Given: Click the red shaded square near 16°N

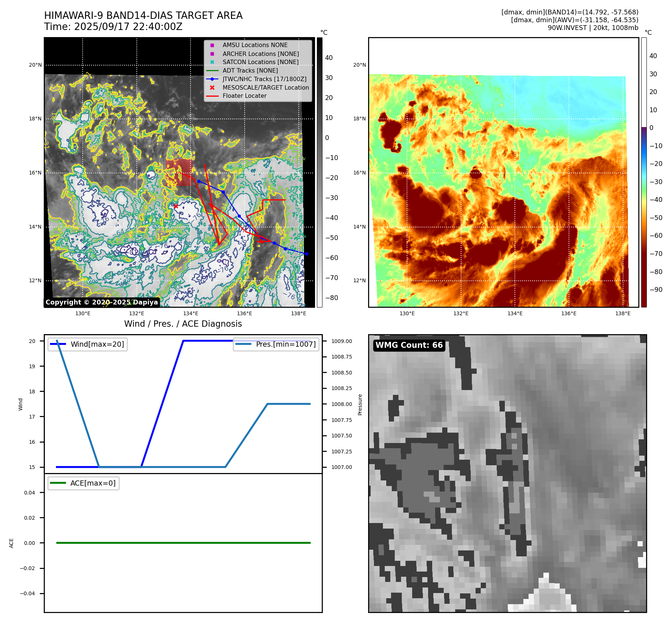Looking at the screenshot, I should (x=179, y=173).
